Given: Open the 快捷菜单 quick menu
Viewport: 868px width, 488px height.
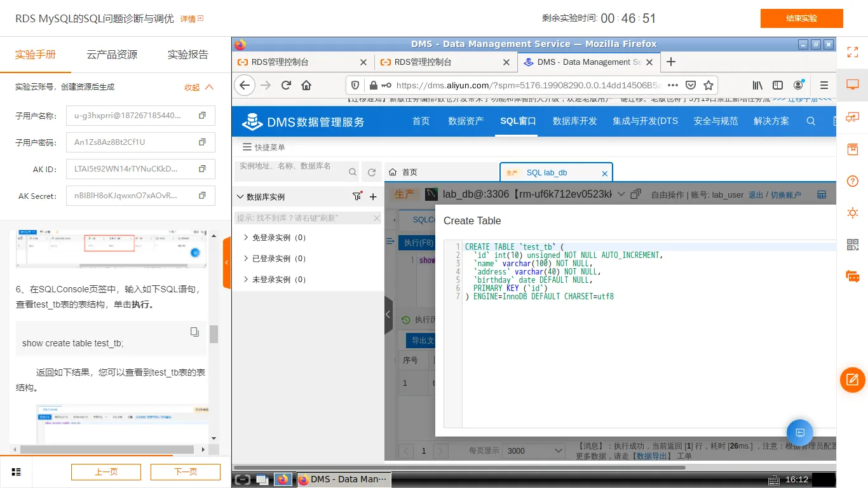Looking at the screenshot, I should tap(264, 147).
